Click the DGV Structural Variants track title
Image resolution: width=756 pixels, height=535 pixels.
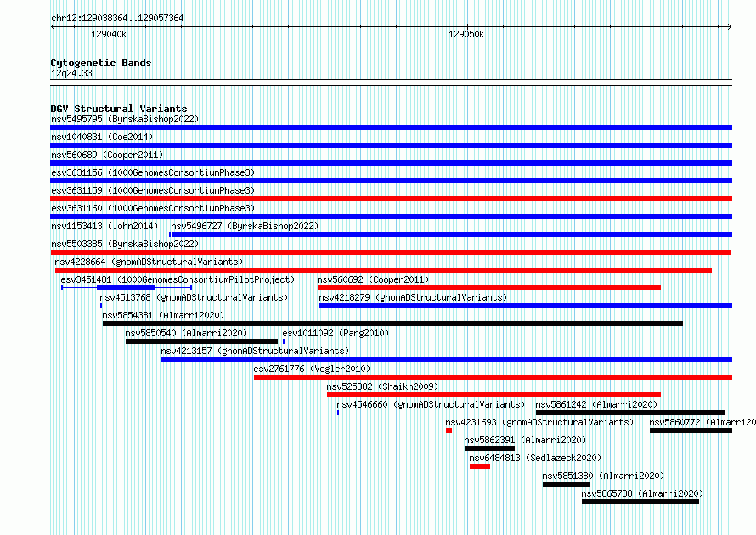(x=119, y=109)
